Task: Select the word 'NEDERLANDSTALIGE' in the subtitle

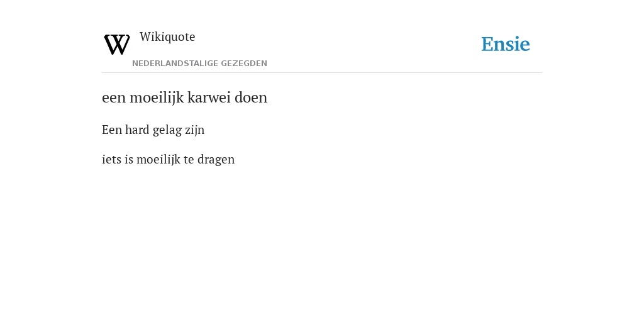Action: [x=175, y=64]
